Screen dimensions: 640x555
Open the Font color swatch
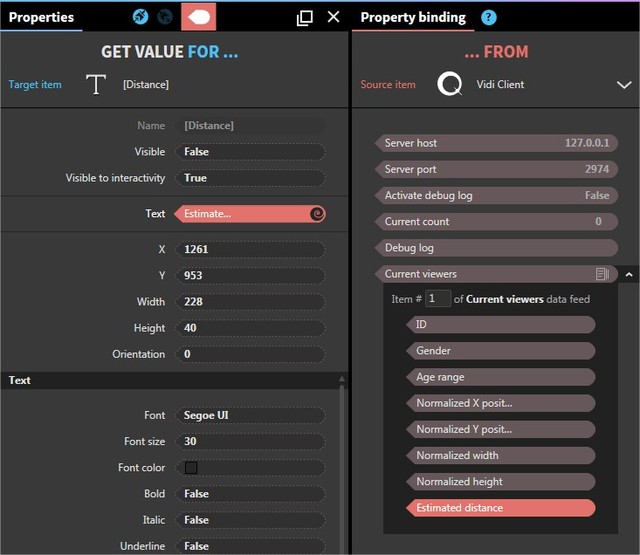pos(191,468)
